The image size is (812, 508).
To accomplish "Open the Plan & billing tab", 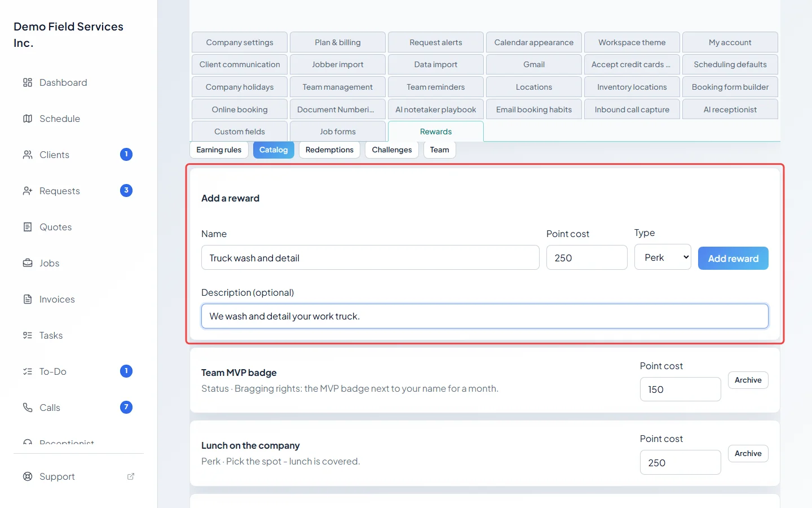I will [x=338, y=42].
